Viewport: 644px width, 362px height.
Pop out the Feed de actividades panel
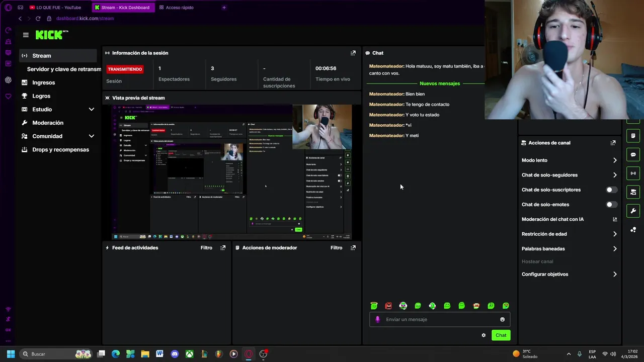(223, 247)
